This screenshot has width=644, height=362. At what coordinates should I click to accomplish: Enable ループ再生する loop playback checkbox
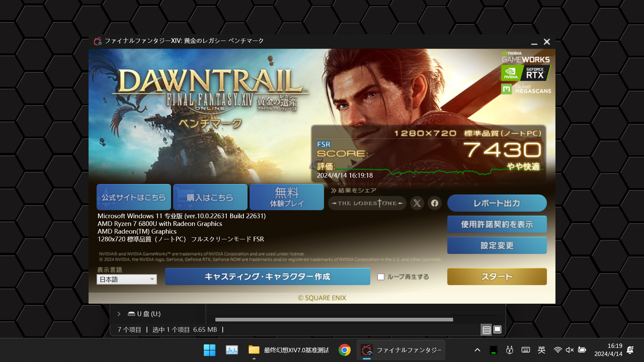click(x=381, y=277)
